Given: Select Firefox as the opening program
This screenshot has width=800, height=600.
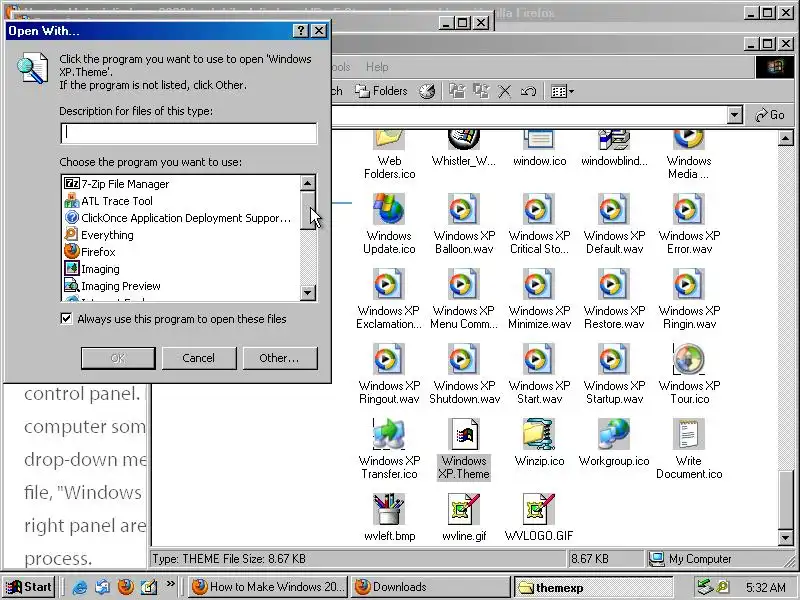Looking at the screenshot, I should point(90,252).
